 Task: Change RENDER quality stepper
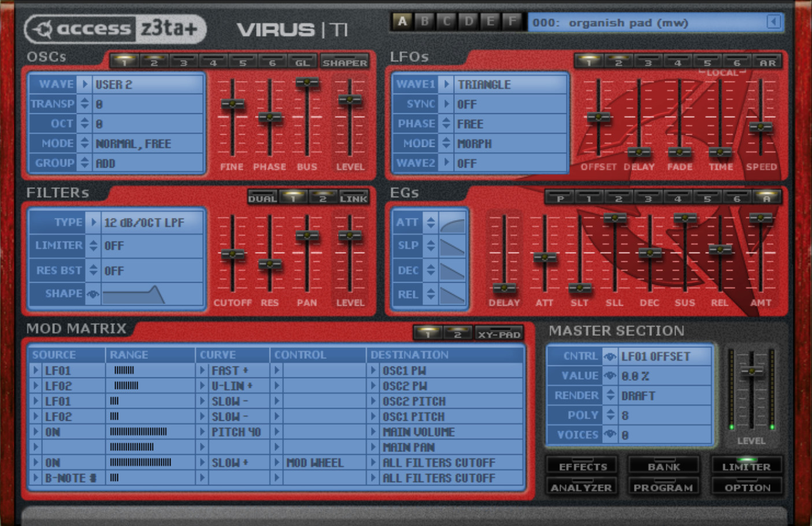click(x=610, y=395)
